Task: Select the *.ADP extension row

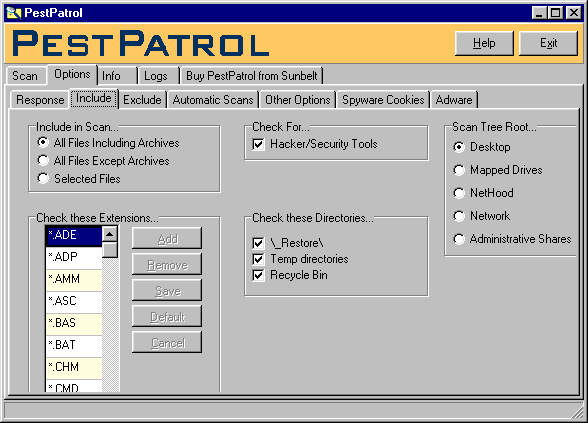Action: 74,258
